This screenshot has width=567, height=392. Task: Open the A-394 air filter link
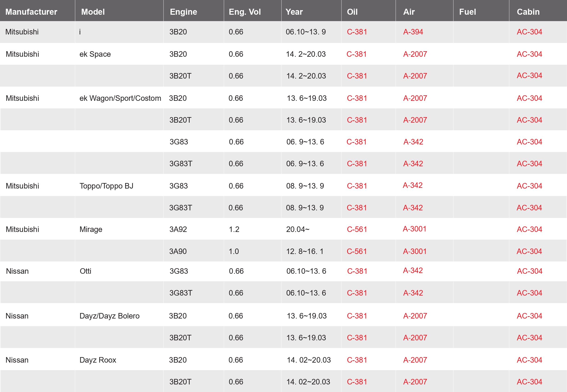pyautogui.click(x=413, y=32)
